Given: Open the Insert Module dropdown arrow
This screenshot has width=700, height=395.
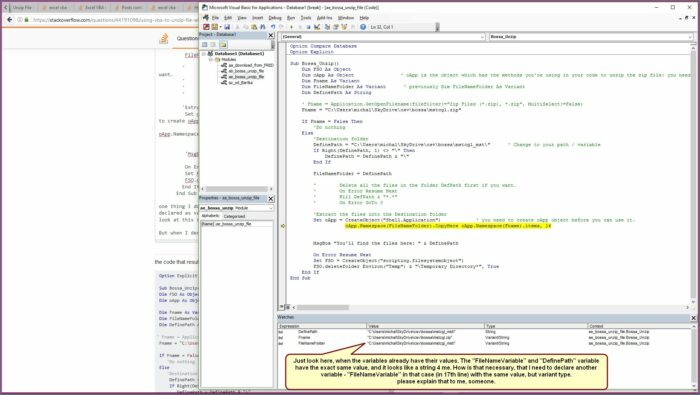Looking at the screenshot, I should click(221, 27).
